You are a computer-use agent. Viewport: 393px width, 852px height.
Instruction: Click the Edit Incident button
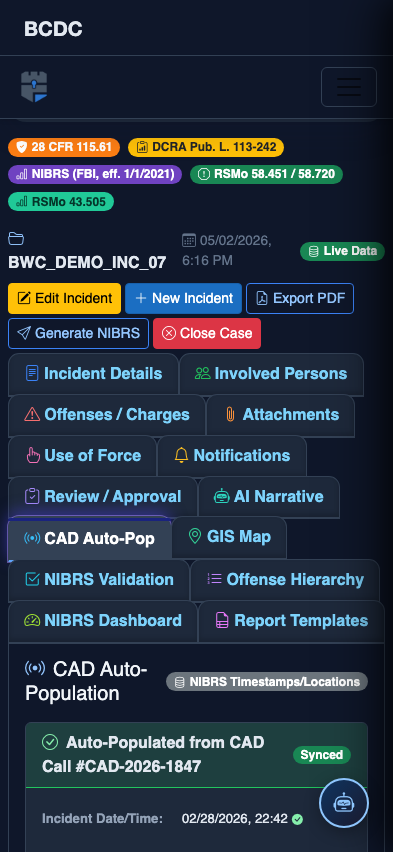click(x=65, y=298)
